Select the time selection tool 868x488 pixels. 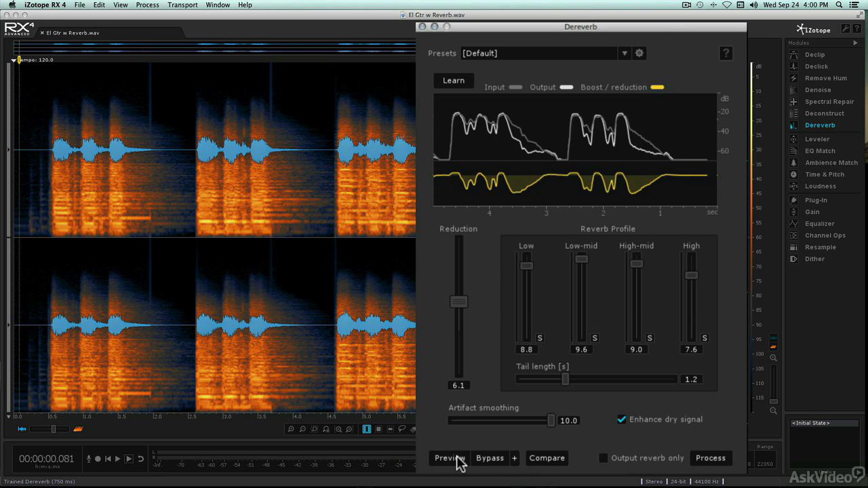tap(367, 429)
